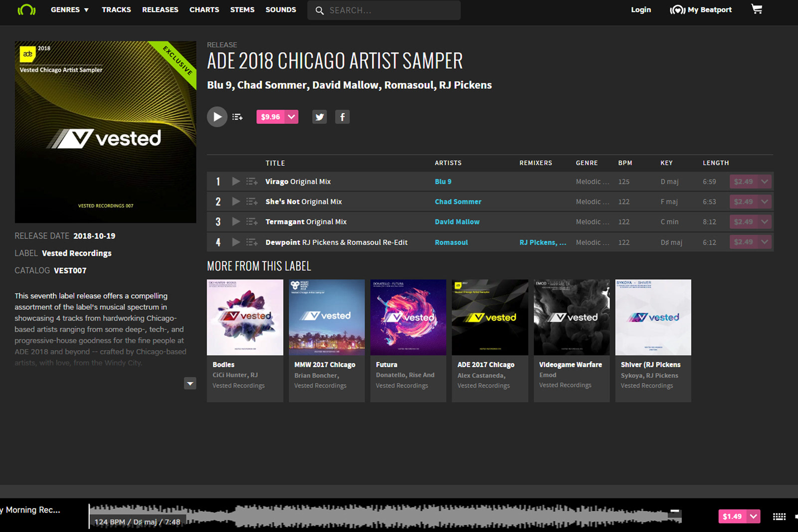The width and height of the screenshot is (798, 532).
Task: Open artist Blu 9 link
Action: click(x=443, y=181)
